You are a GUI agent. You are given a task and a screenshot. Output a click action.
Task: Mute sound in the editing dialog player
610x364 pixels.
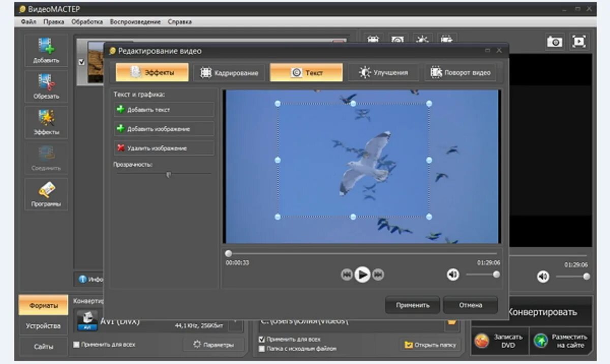point(453,275)
